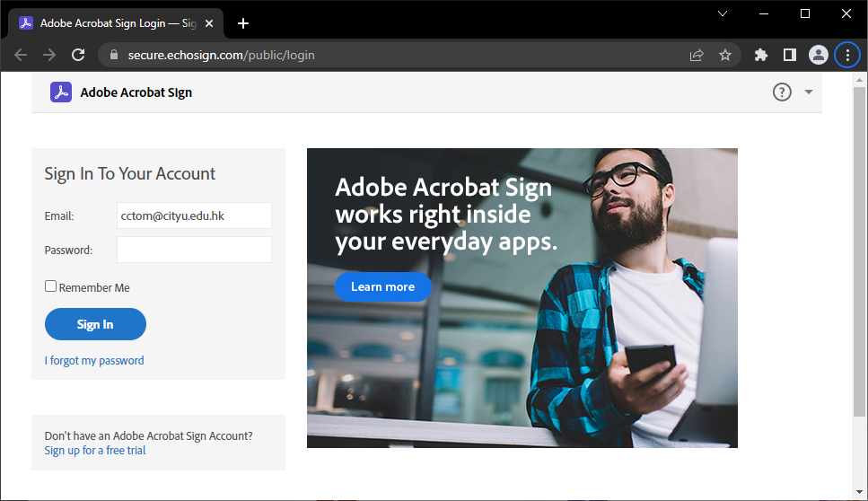Enable the Remember Me checkbox
This screenshot has height=501, width=868.
51,286
